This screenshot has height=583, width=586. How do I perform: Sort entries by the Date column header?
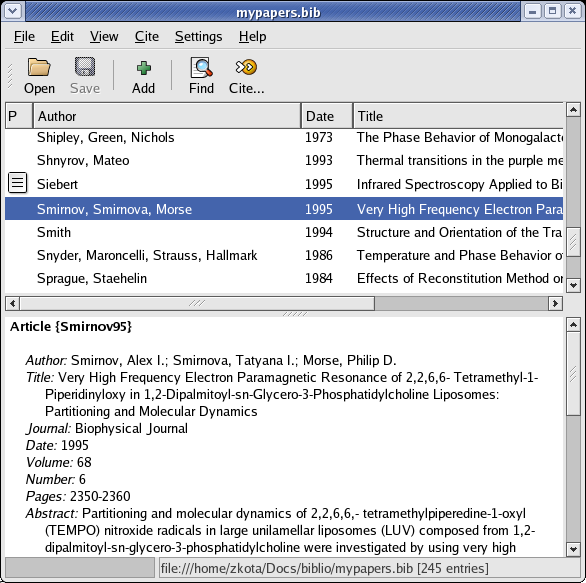click(x=327, y=116)
